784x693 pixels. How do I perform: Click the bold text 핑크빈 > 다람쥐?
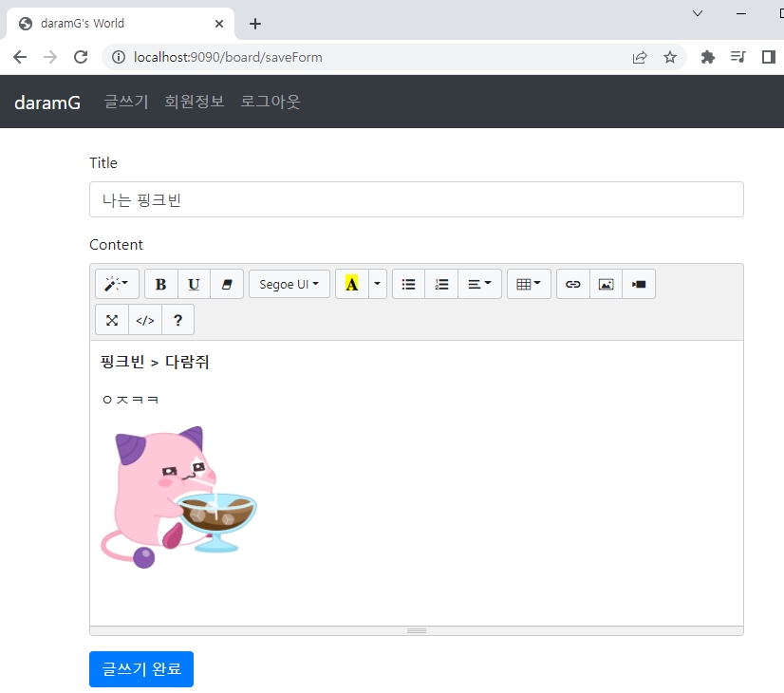coord(155,362)
